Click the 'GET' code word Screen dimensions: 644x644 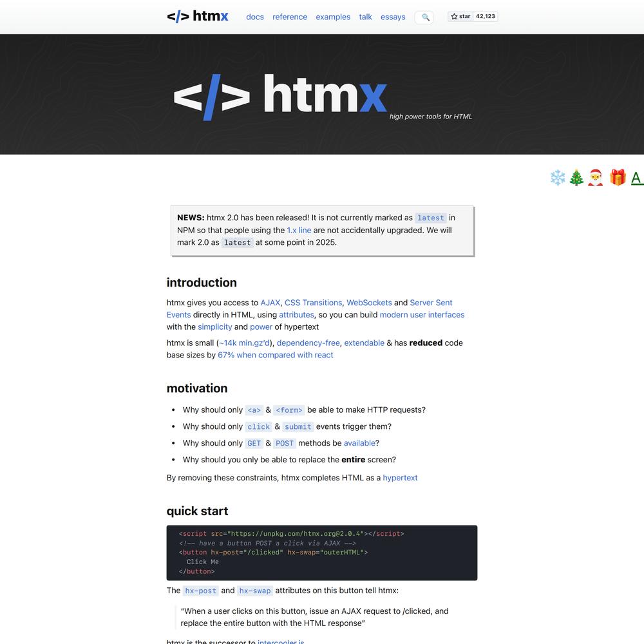[x=254, y=443]
